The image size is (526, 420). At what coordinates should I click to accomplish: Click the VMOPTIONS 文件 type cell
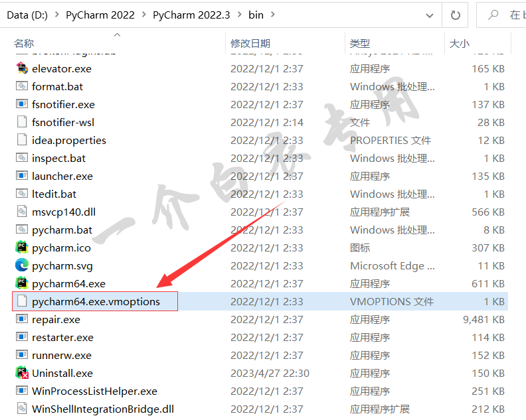pyautogui.click(x=392, y=302)
